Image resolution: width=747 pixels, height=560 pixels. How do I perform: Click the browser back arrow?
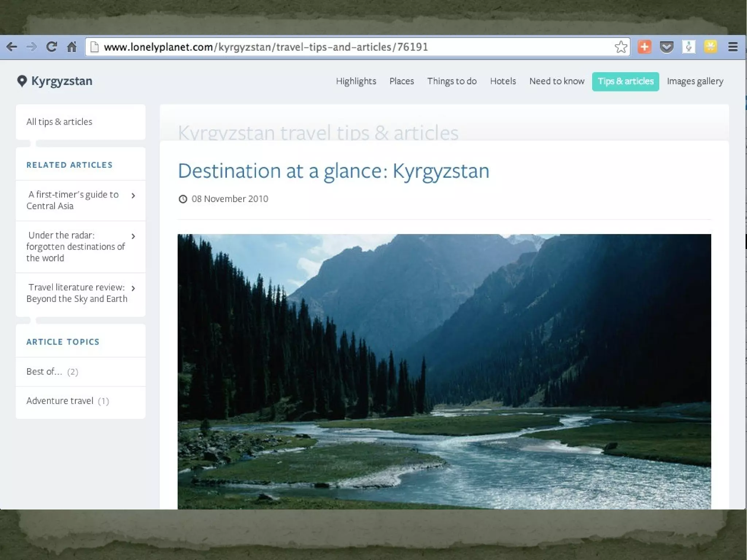[x=12, y=47]
